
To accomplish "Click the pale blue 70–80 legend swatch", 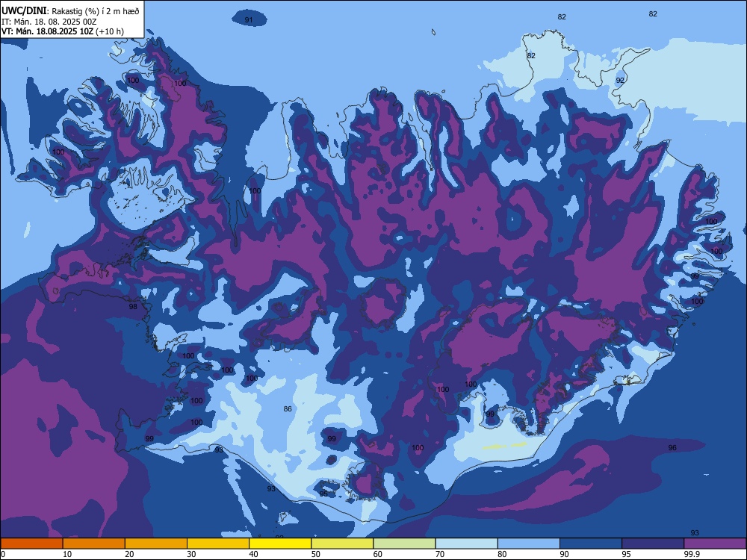I will [467, 544].
